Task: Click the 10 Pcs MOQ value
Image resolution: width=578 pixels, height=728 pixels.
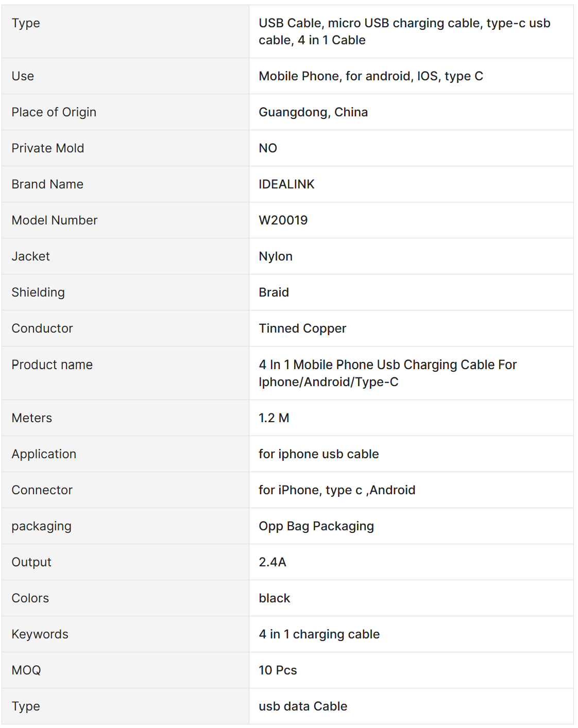Action: pos(278,670)
